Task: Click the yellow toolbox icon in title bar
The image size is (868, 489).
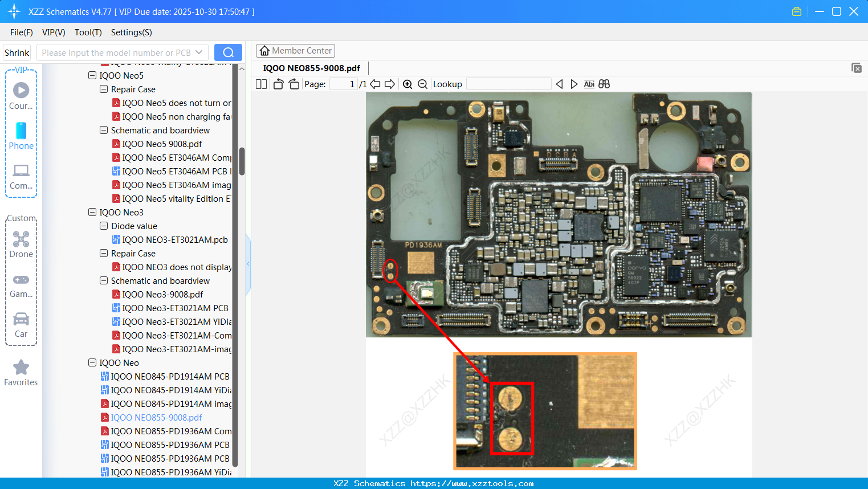Action: coord(797,11)
